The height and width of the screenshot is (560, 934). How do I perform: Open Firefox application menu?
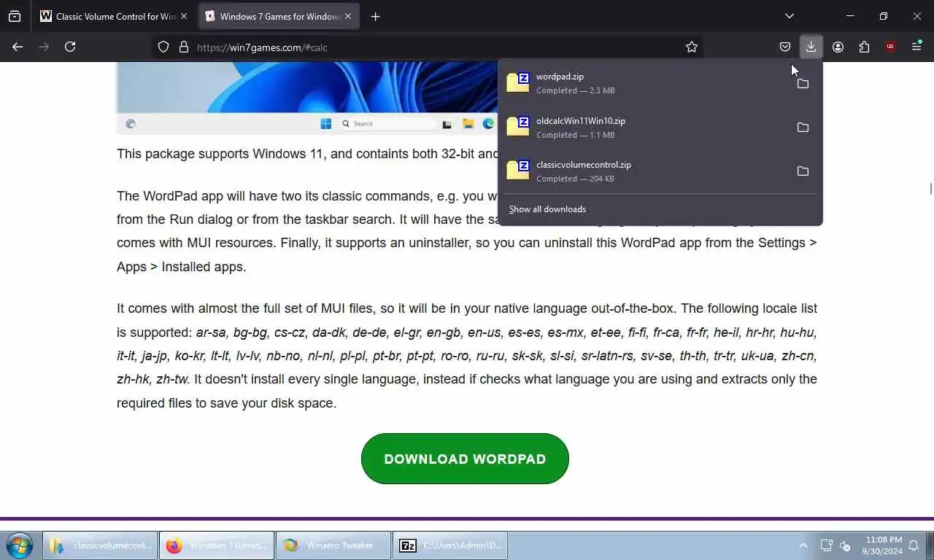coord(916,47)
